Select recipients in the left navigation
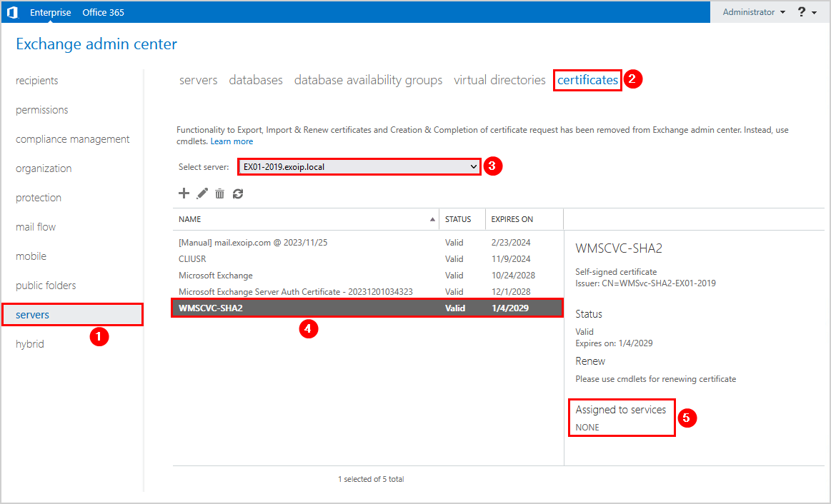 [x=37, y=81]
